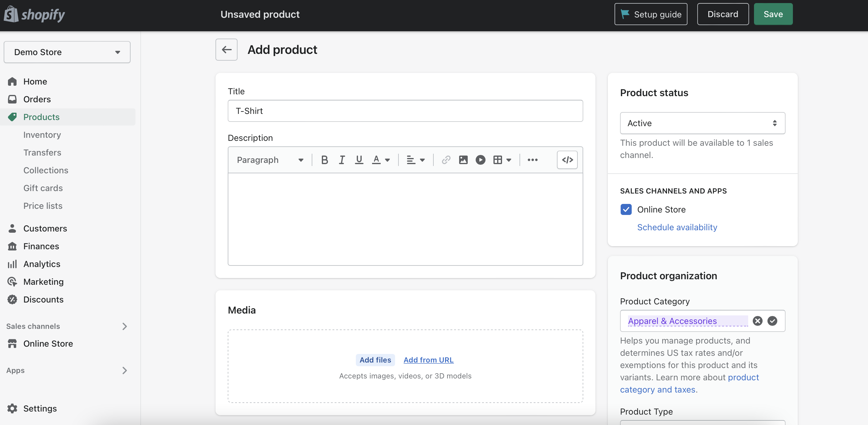Click the Orders inbox icon
868x425 pixels.
click(x=12, y=99)
